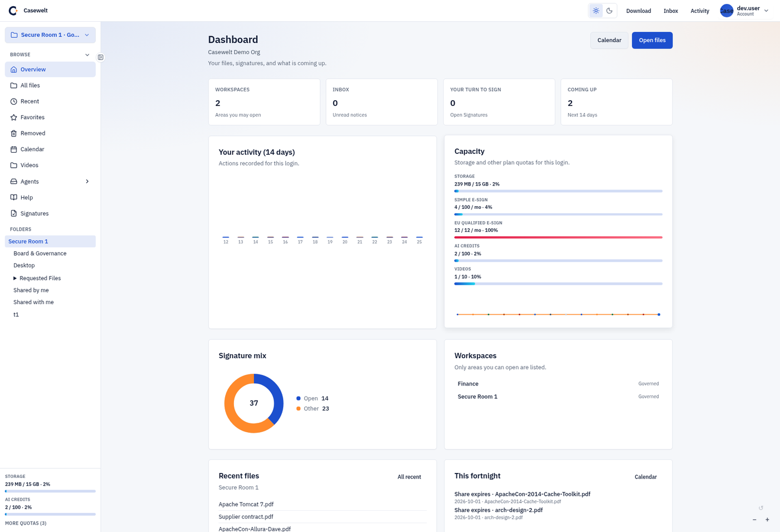Click the reset arrow icon above zoom controls
Screen dimensions: 780x532
(761, 508)
